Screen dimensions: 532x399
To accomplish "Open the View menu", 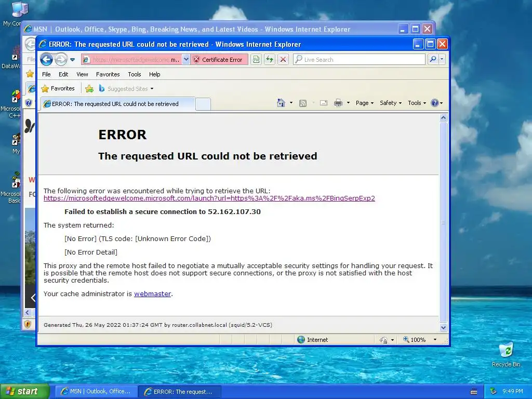I will click(x=82, y=74).
